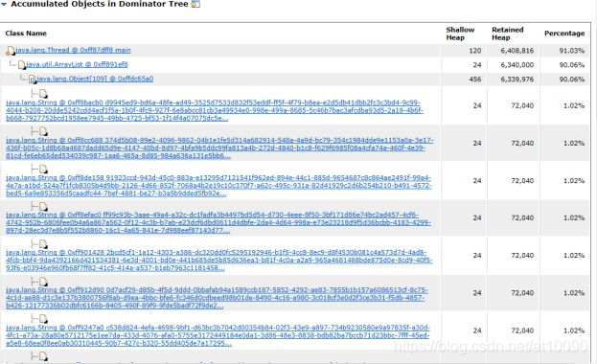Open String @ 0xff9247a0 link

pyautogui.click(x=218, y=335)
